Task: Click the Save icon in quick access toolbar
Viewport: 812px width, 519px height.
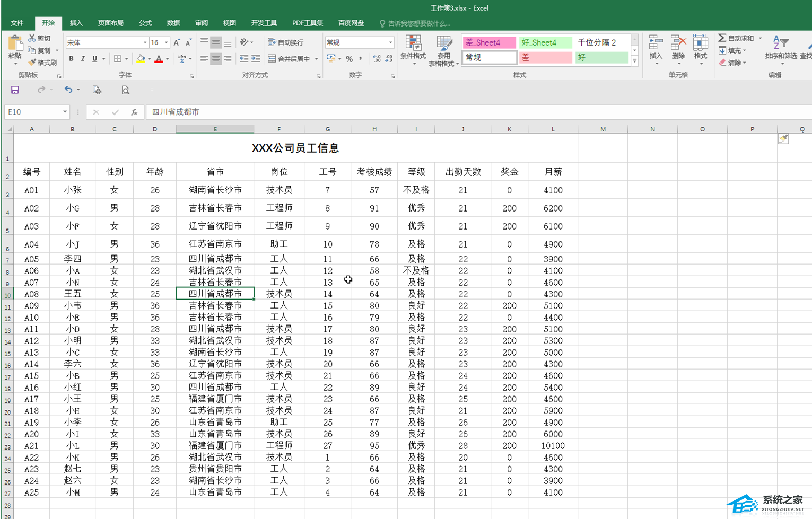Action: [x=15, y=90]
